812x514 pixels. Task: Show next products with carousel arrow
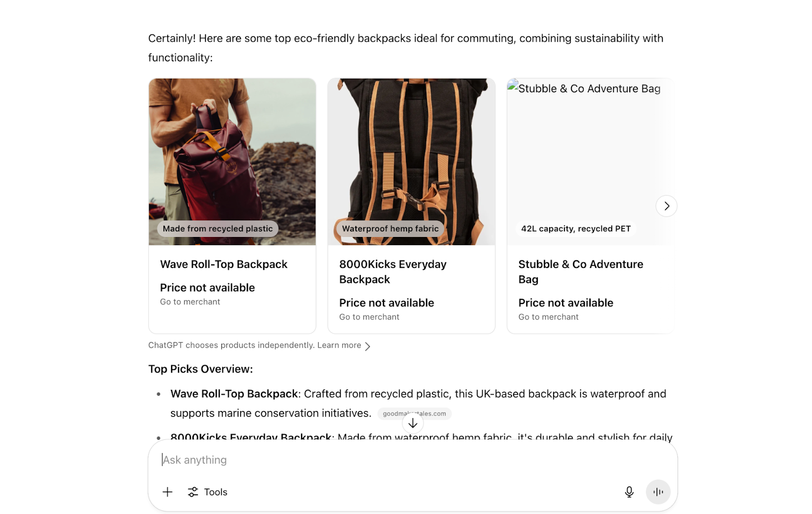pyautogui.click(x=666, y=206)
